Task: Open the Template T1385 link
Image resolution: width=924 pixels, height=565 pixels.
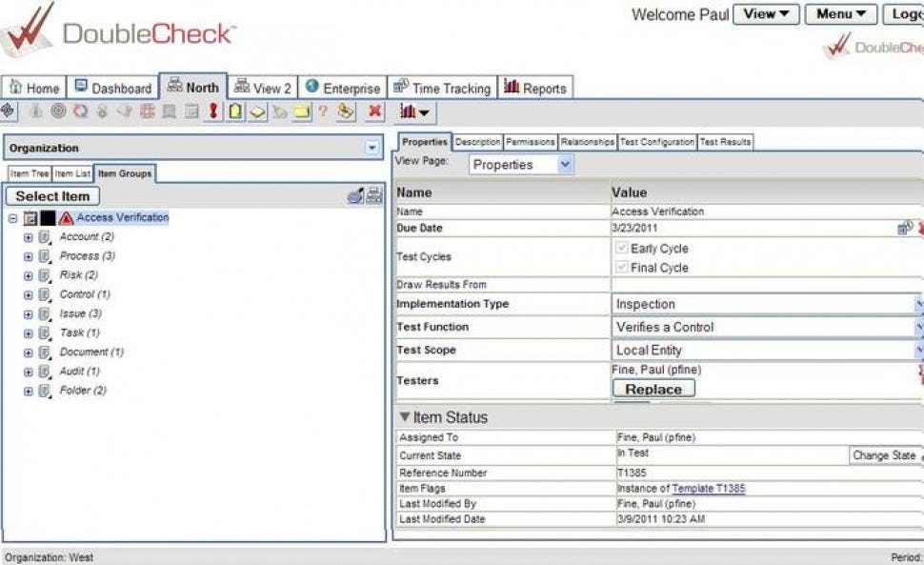Action: point(709,488)
